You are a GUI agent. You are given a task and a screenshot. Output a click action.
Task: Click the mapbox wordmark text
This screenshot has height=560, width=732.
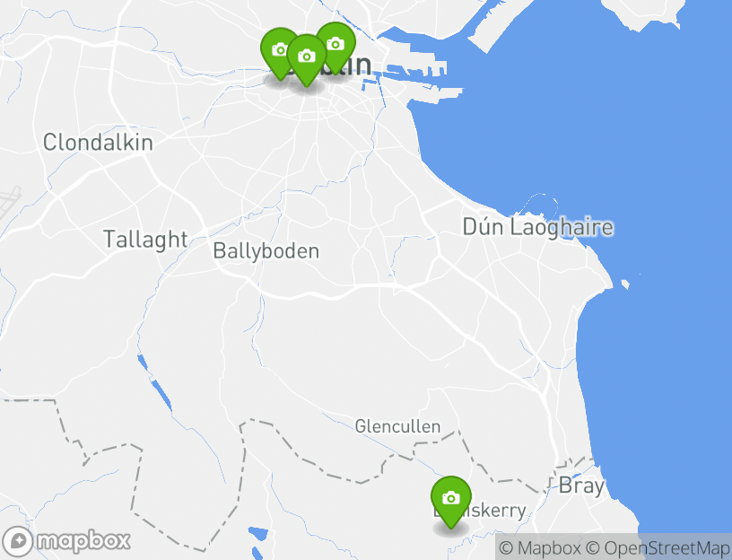click(83, 541)
